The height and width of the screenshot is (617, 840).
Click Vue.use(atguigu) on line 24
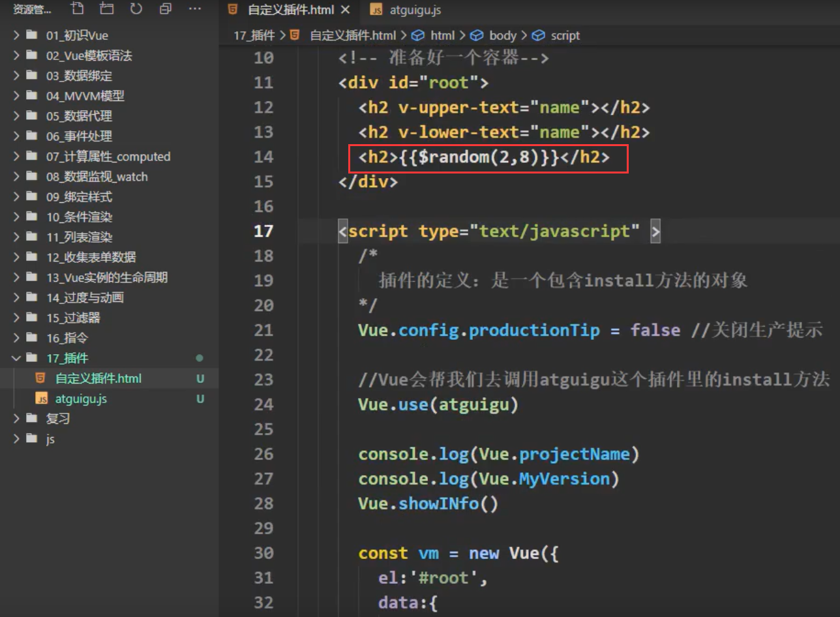(x=438, y=404)
